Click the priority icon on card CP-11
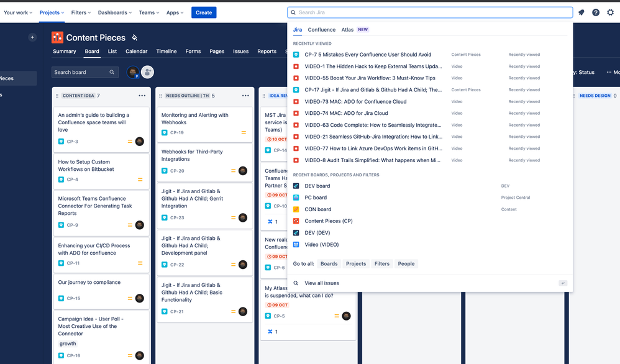The width and height of the screenshot is (620, 364). pyautogui.click(x=140, y=263)
